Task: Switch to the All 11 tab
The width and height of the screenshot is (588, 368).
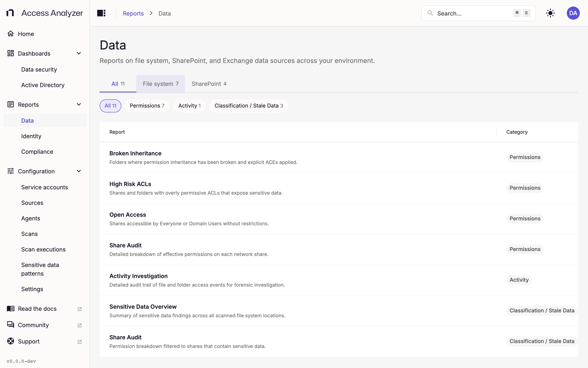Action: click(x=118, y=84)
